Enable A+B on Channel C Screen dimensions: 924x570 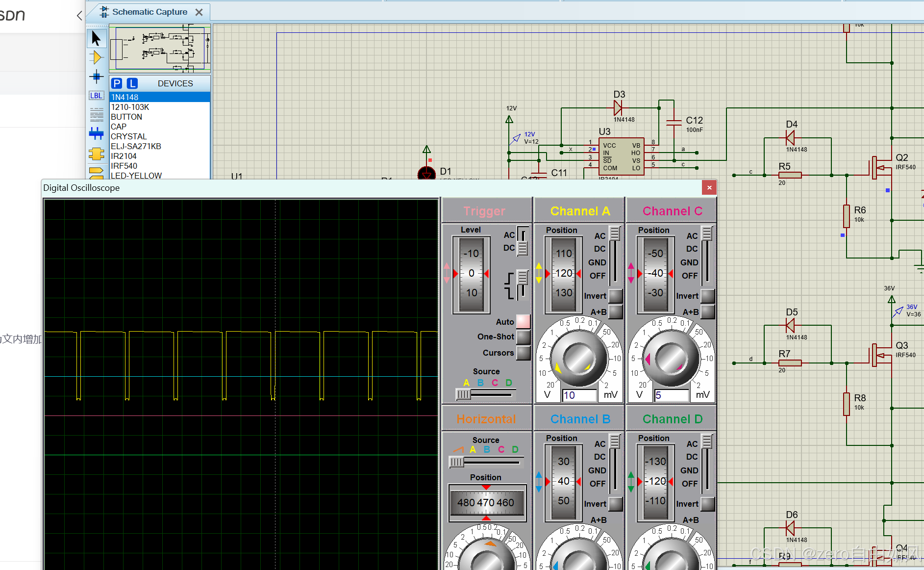[x=707, y=312]
